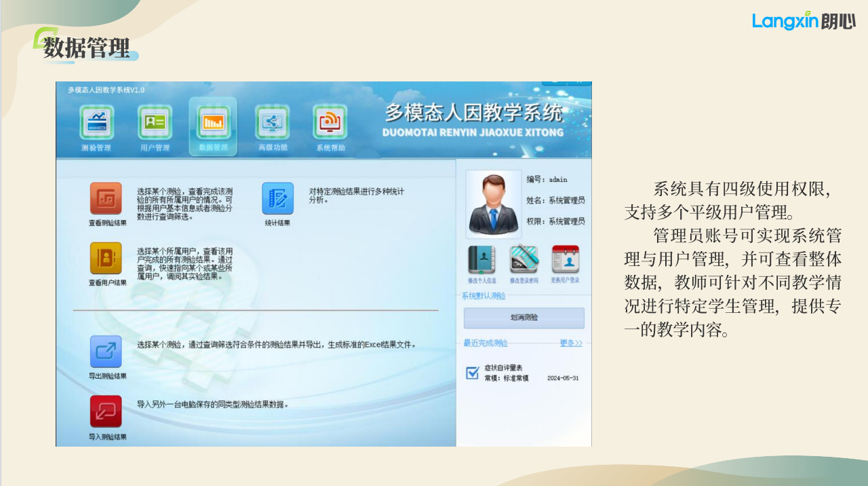Screen dimensions: 868x486
Task: Click 修改登录密码 change password icon
Action: pyautogui.click(x=524, y=260)
